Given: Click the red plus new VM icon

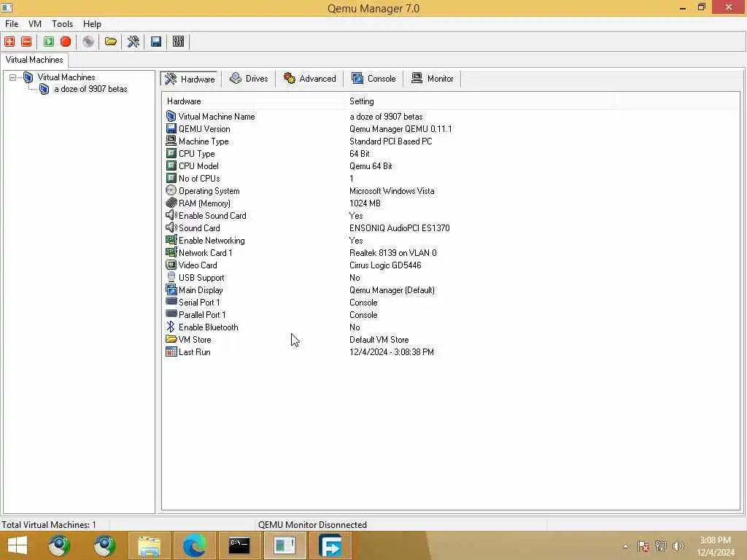Looking at the screenshot, I should click(9, 42).
